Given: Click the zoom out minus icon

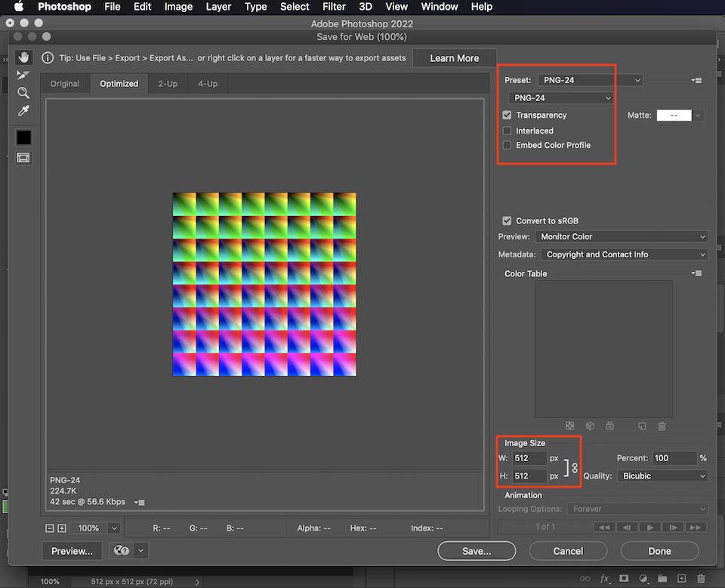Looking at the screenshot, I should 50,528.
